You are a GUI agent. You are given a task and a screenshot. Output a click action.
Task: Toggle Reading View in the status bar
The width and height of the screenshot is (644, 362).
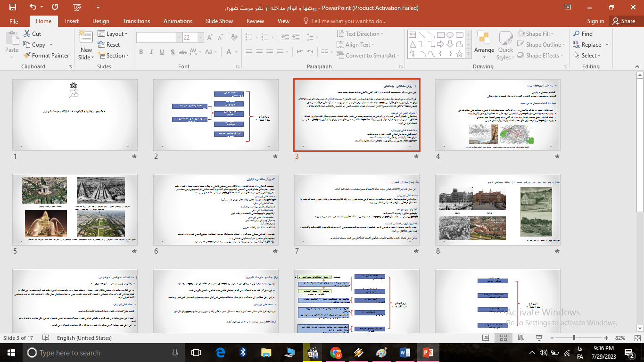pyautogui.click(x=520, y=338)
